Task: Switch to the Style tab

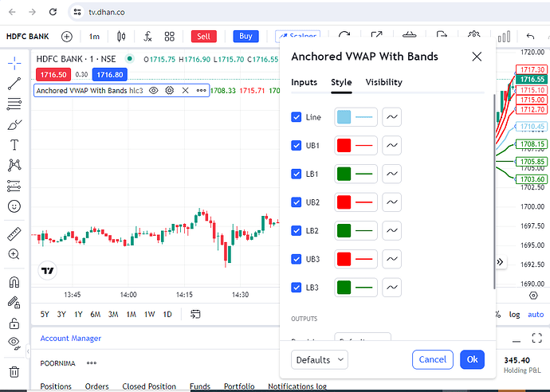Action: point(341,82)
